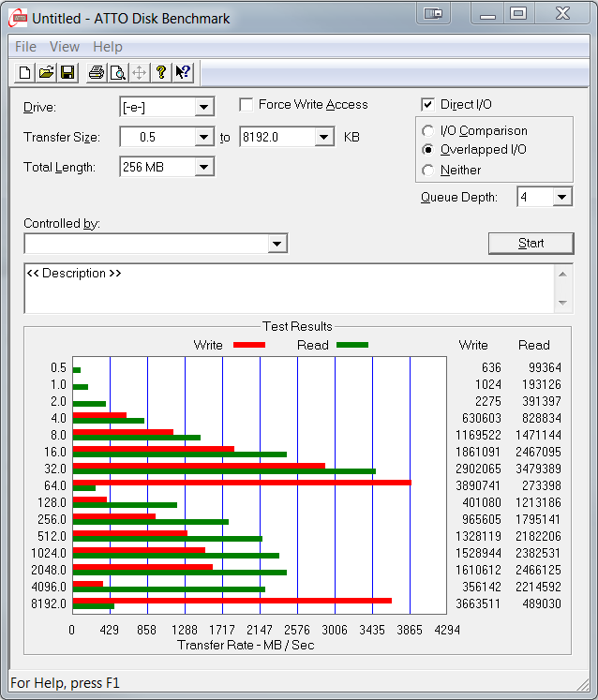The image size is (598, 700).
Task: Click inside the Description text box
Action: [x=281, y=289]
